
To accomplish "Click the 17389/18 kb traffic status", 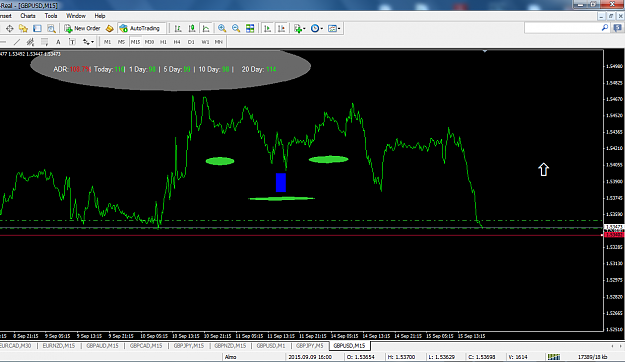I will click(593, 357).
